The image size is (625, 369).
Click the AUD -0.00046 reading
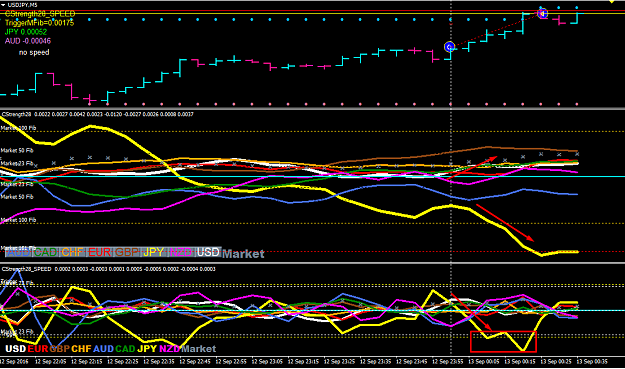point(28,41)
